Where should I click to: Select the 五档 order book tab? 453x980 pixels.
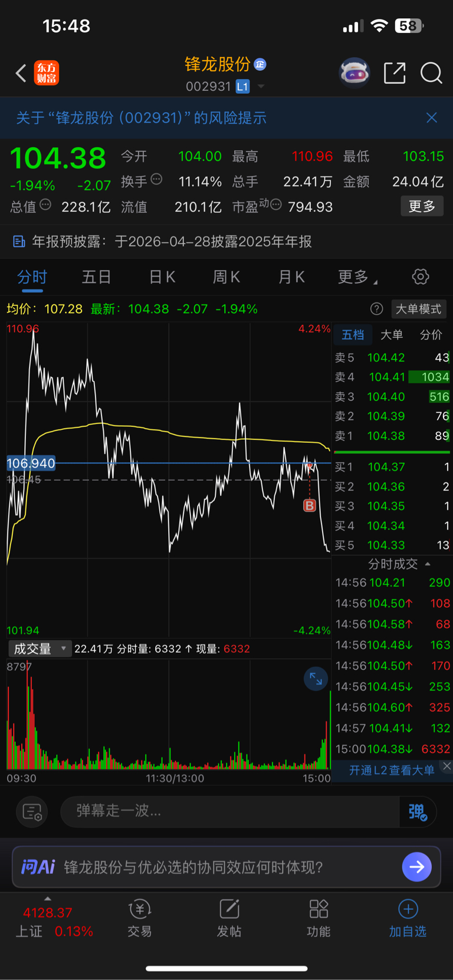353,335
